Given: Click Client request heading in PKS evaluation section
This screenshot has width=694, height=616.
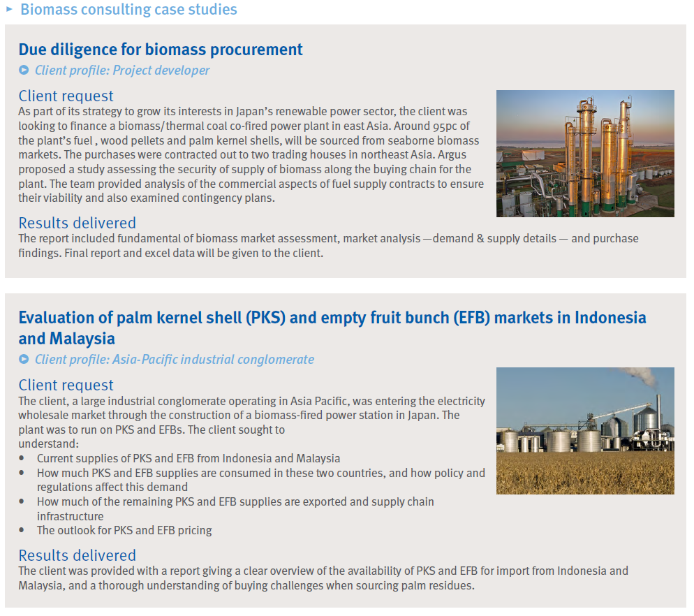Looking at the screenshot, I should pos(66,385).
